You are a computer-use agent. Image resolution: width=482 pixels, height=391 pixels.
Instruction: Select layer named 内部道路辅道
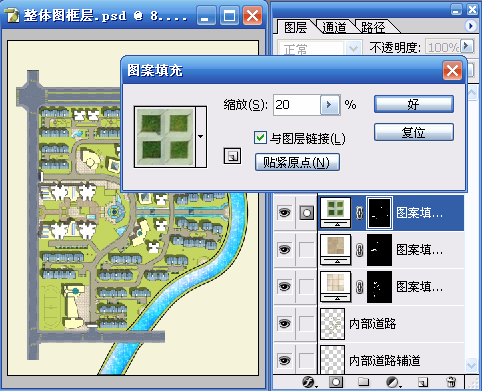pos(385,361)
